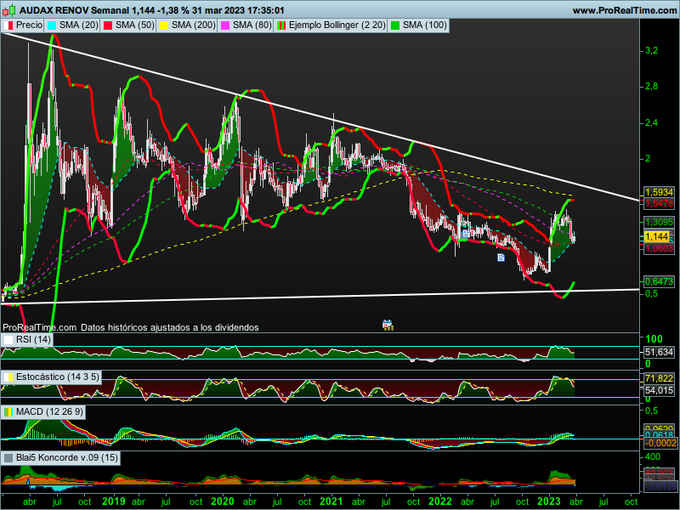Click the 2019 year label on time axis
Screen dimensions: 680x510
(114, 502)
